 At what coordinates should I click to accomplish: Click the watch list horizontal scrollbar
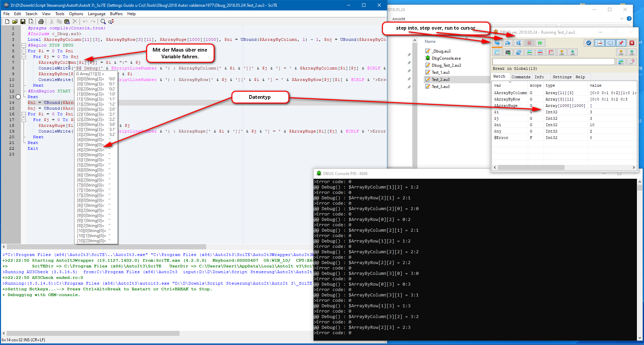pyautogui.click(x=565, y=168)
